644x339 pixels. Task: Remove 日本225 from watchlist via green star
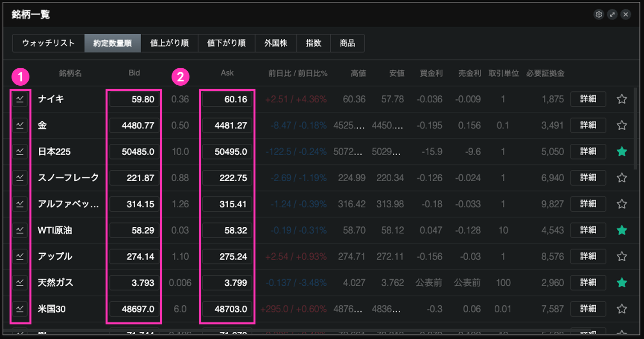click(622, 151)
